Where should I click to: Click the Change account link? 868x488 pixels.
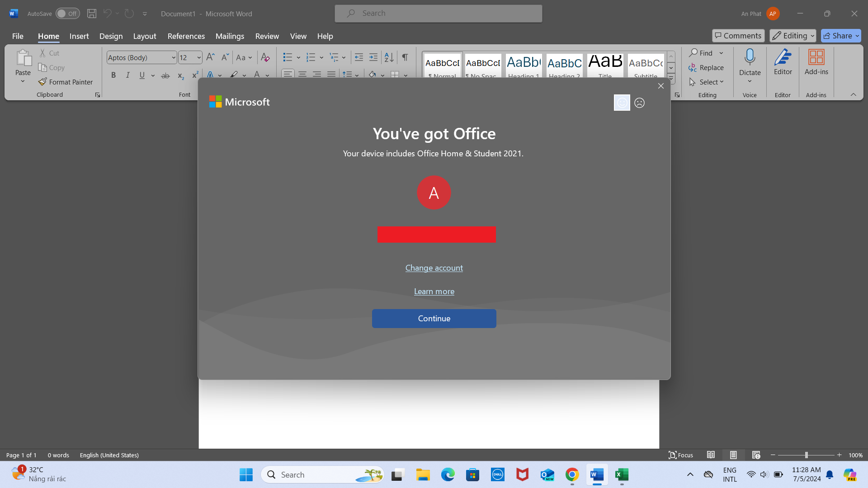pyautogui.click(x=434, y=268)
